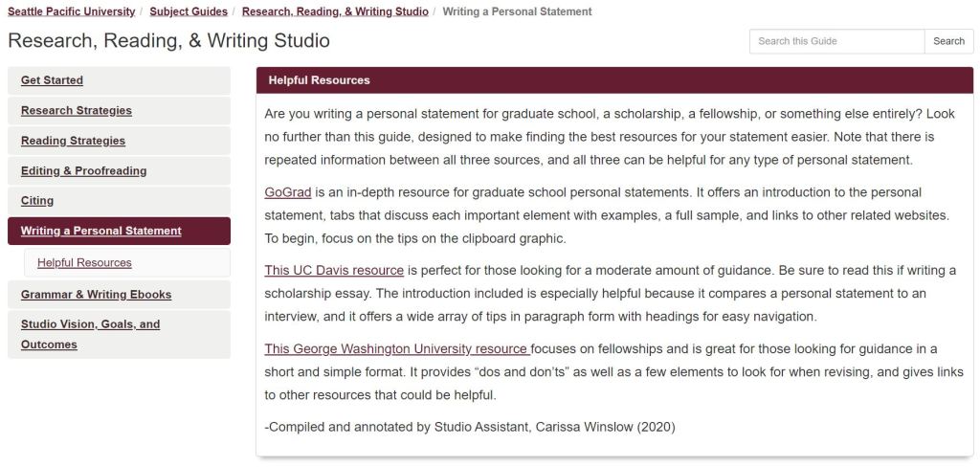Go to the Subject Guides breadcrumb

coord(189,11)
